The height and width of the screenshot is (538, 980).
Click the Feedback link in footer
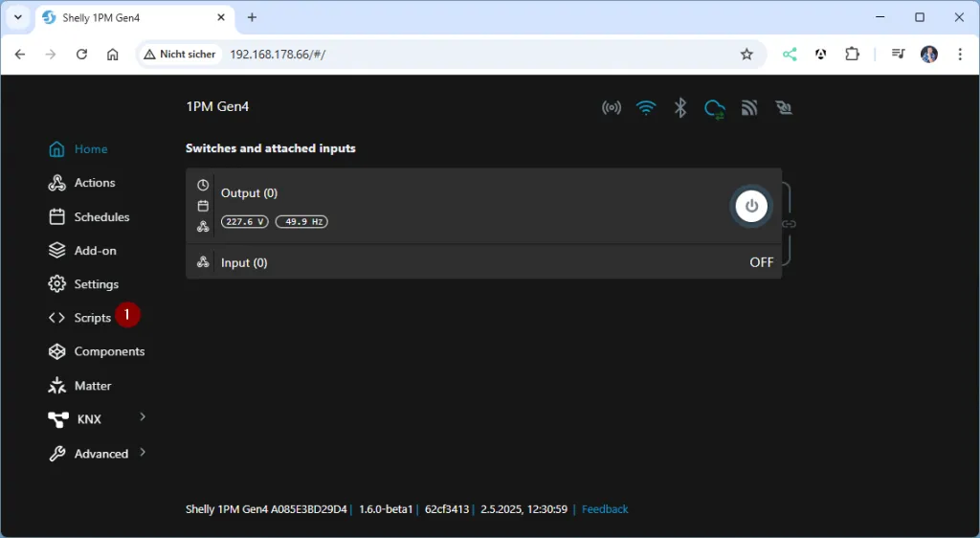coord(605,509)
